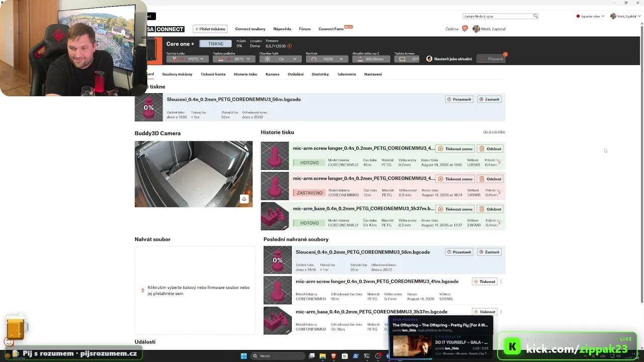The image size is (644, 362).
Task: Click Pozastavit in the current print banner
Action: click(x=459, y=100)
